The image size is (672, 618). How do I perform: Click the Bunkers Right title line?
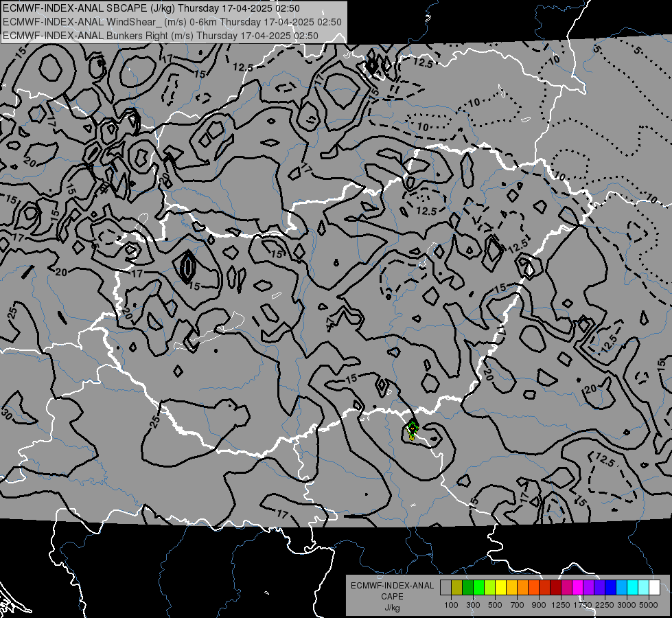click(x=161, y=36)
